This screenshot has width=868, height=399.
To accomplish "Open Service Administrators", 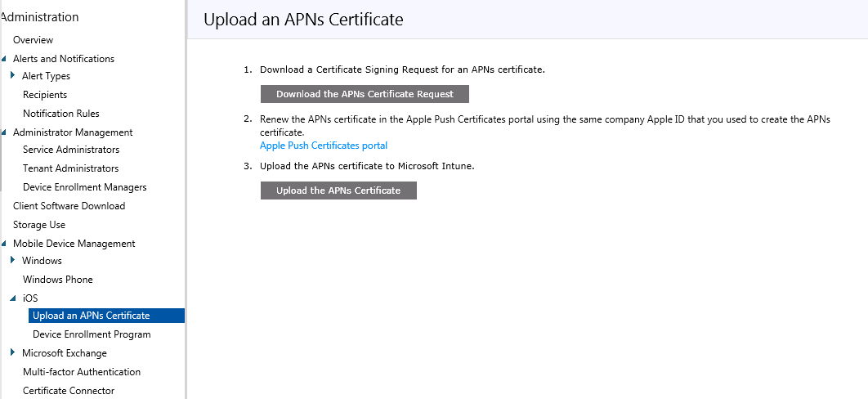I will [71, 150].
